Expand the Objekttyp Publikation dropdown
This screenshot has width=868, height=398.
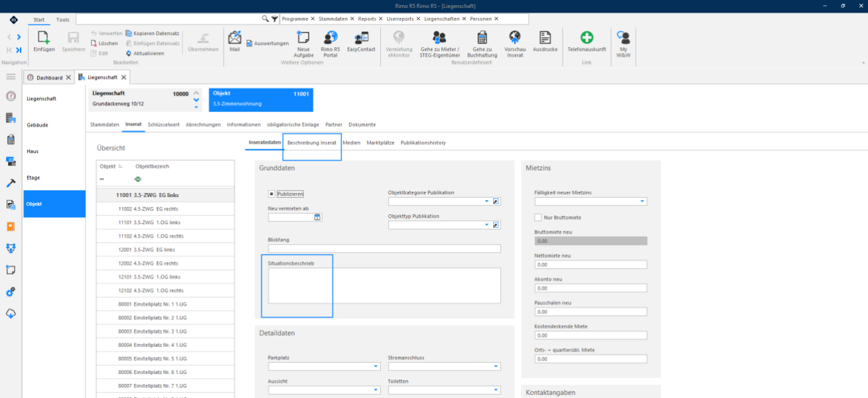coord(486,225)
